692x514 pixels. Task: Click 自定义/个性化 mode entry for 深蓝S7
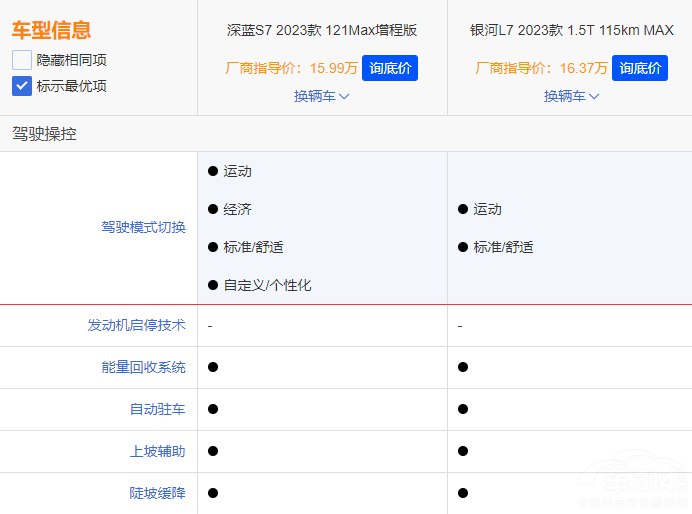(267, 285)
